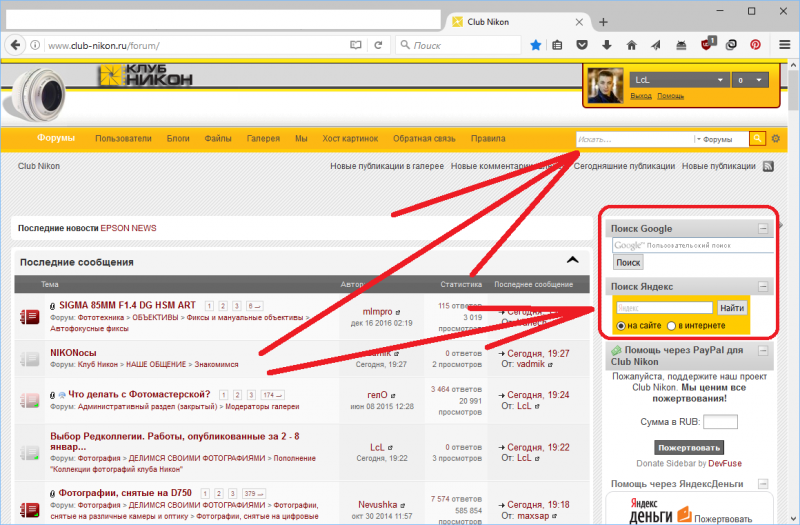Screen dimensions: 800x525
Task: Open LcL user dropdown menu
Action: tap(678, 80)
